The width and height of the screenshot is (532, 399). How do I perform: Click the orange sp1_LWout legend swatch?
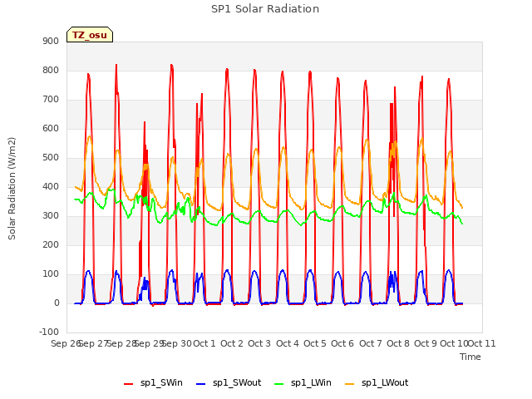coord(349,384)
